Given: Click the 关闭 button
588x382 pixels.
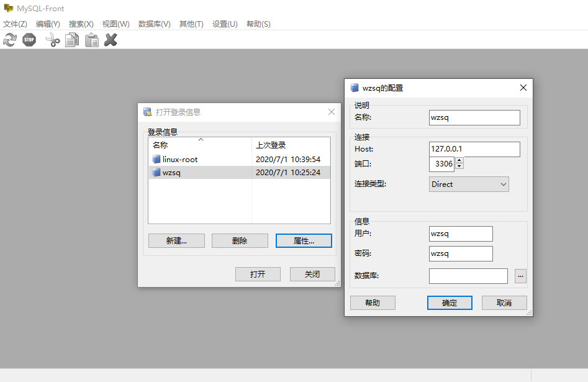Looking at the screenshot, I should pos(312,275).
